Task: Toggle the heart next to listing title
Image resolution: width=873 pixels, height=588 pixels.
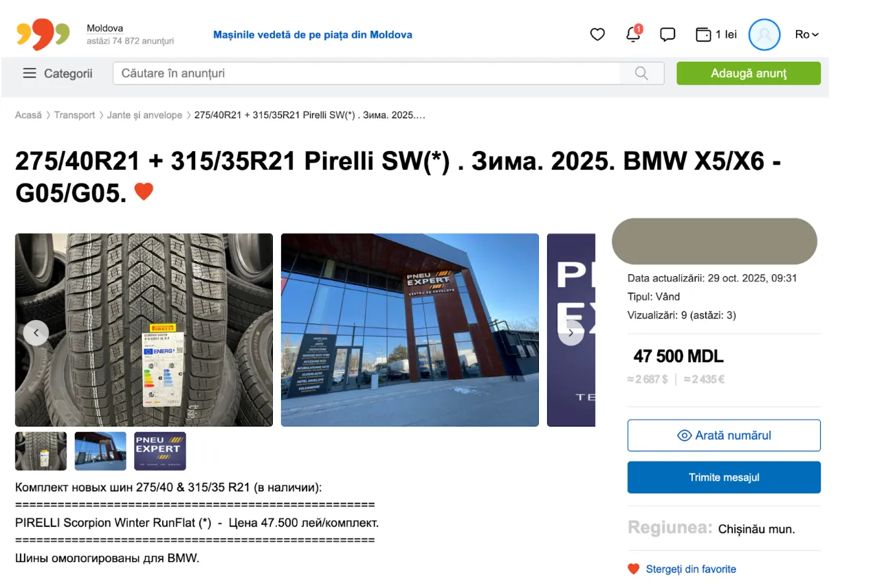Action: pos(144,192)
